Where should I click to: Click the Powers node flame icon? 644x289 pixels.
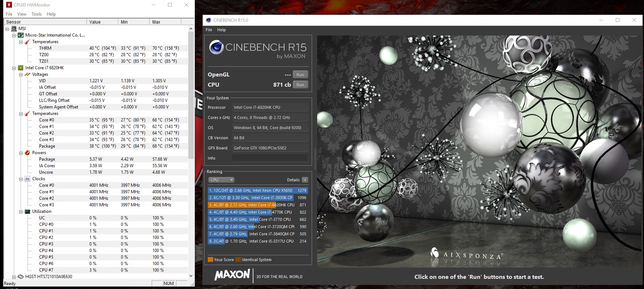(x=27, y=153)
